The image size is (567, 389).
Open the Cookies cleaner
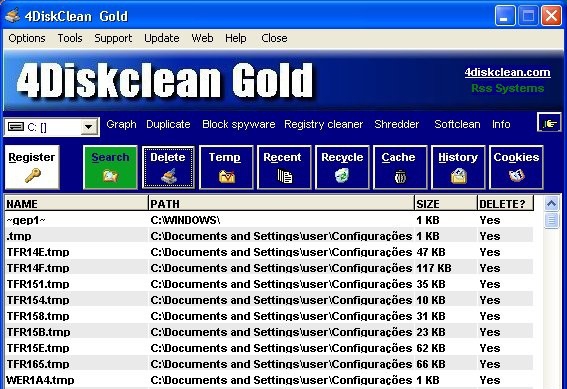[x=516, y=167]
